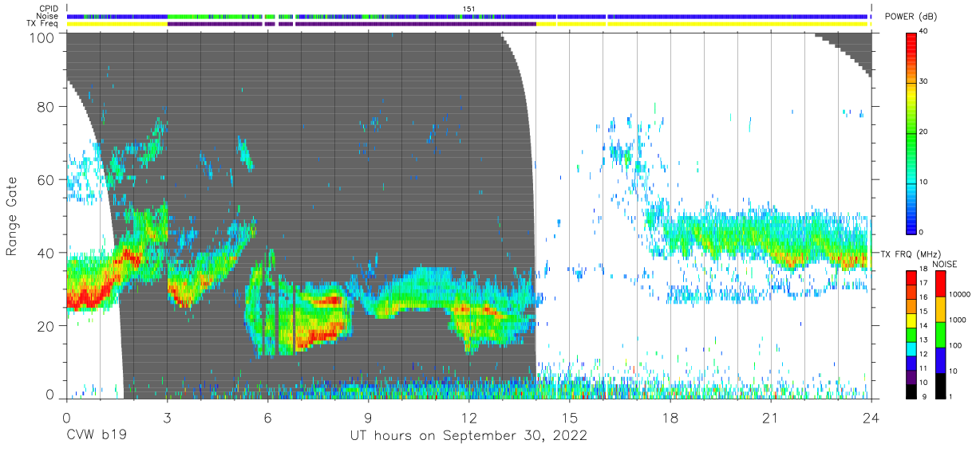
Task: Click the 'CPID' row label
Action: pos(49,9)
